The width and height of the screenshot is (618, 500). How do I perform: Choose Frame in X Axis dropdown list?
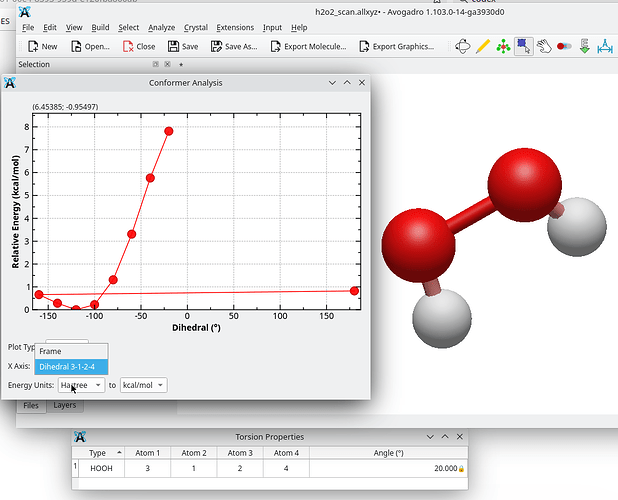coord(71,351)
